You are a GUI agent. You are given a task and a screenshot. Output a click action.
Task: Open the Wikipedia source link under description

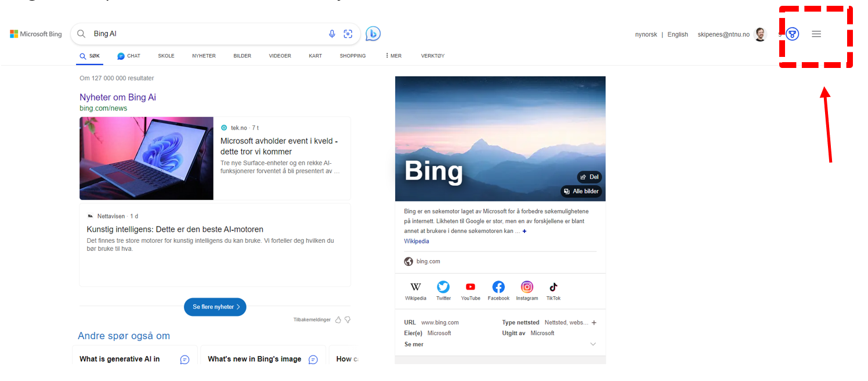point(417,241)
